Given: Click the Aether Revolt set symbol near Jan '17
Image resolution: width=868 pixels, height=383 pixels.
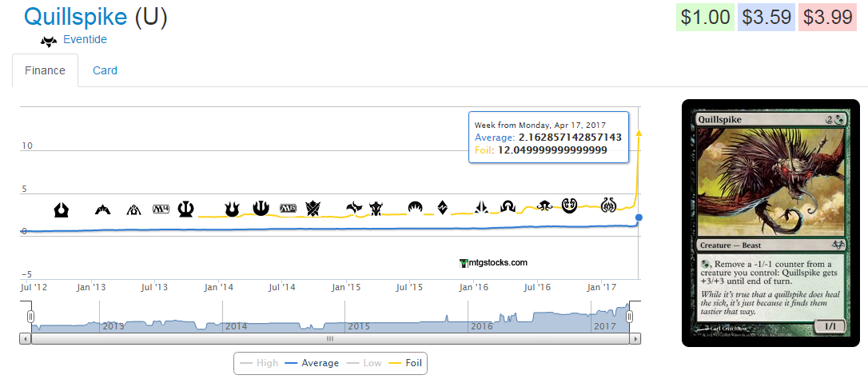Looking at the screenshot, I should pyautogui.click(x=608, y=205).
